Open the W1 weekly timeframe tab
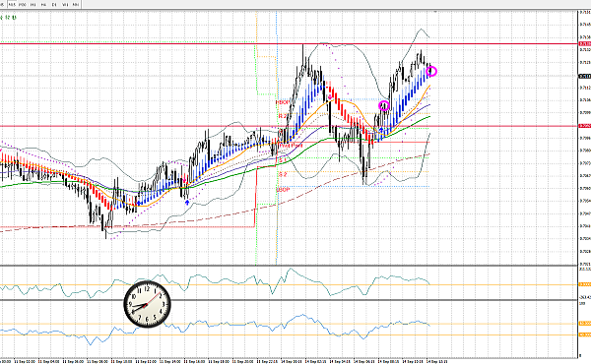Screen dimensions: 591x364 (65, 5)
